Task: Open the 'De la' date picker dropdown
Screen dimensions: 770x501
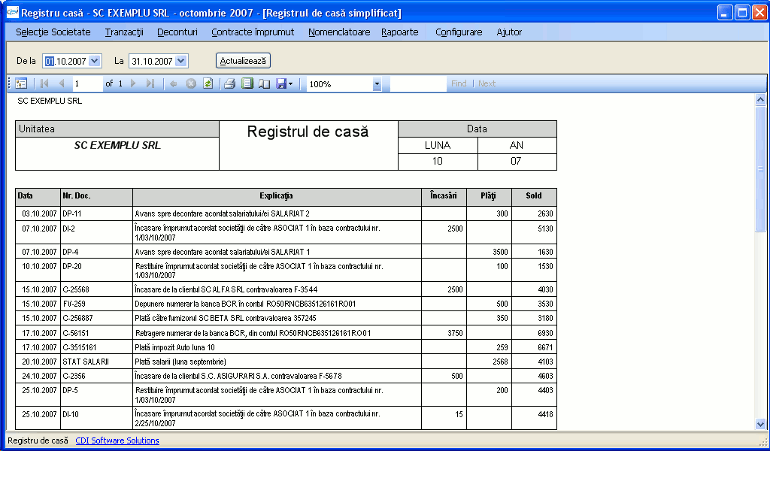Action: 95,61
